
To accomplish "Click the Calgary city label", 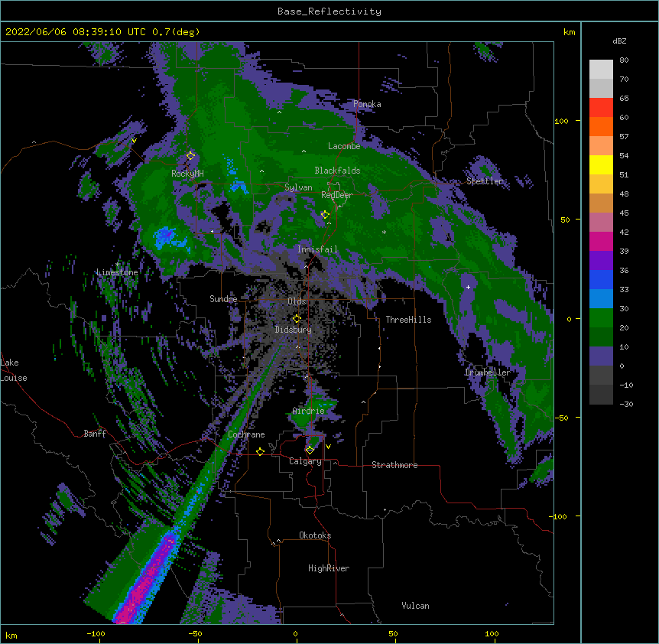I will click(x=305, y=461).
